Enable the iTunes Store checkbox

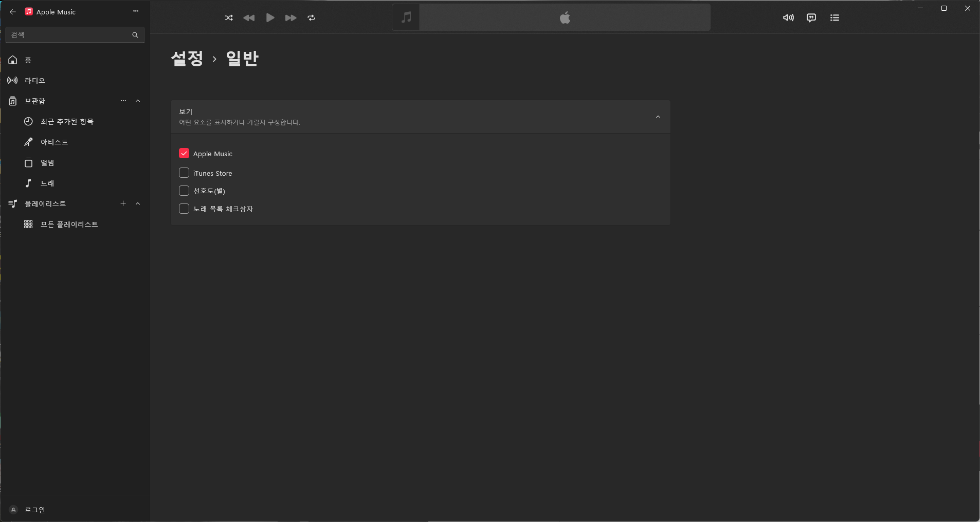184,173
